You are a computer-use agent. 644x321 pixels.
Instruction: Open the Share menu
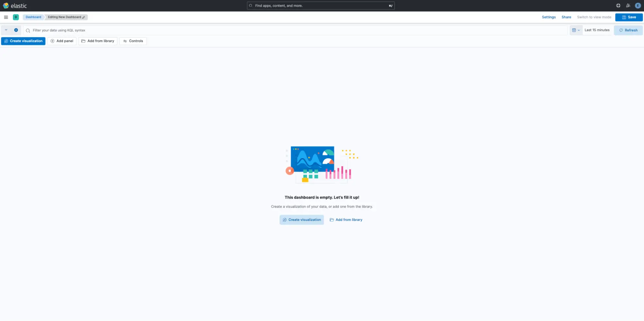coord(566,17)
